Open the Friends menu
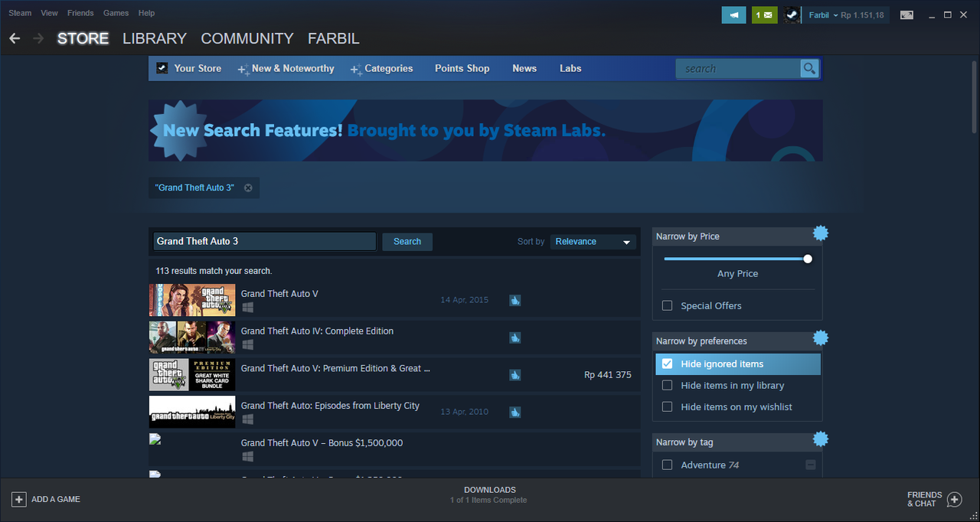980x522 pixels. coord(80,13)
